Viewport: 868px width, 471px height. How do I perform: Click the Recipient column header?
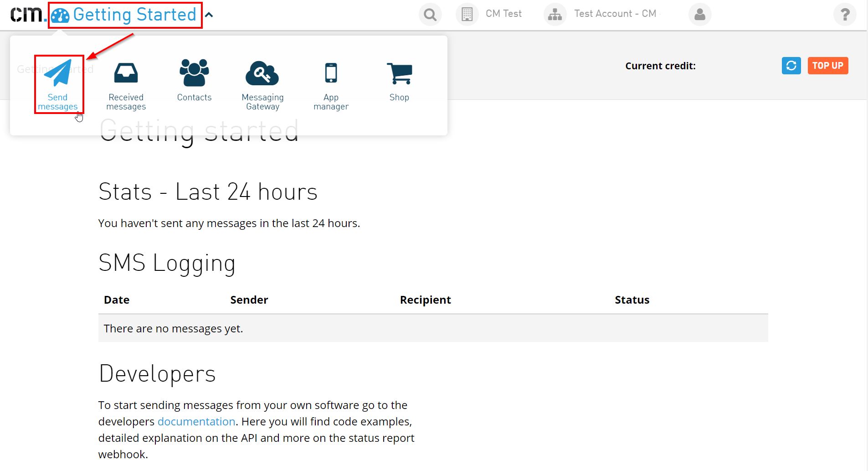pyautogui.click(x=426, y=300)
